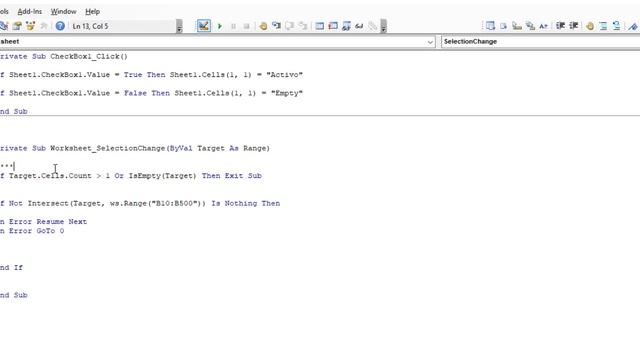Click the Complete Word icon
Screen dimensions: 640x360
543,26
